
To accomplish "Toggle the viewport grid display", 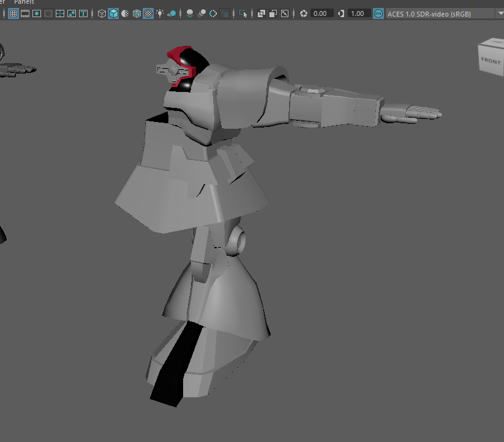I will (x=13, y=13).
